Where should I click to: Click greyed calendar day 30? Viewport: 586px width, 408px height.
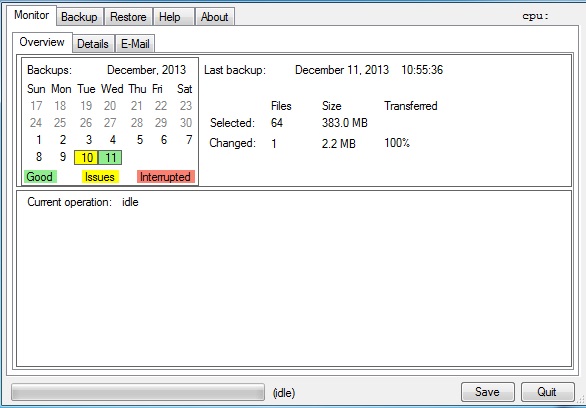(x=186, y=123)
